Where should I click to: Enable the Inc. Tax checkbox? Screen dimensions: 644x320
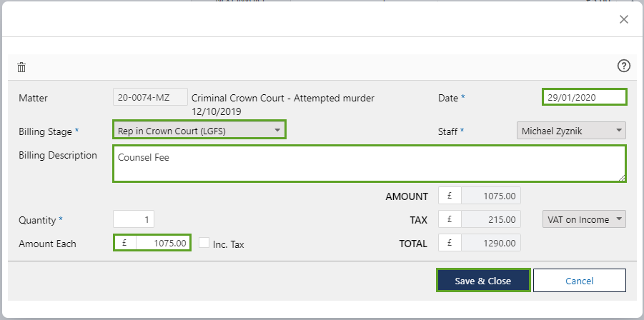click(x=204, y=243)
